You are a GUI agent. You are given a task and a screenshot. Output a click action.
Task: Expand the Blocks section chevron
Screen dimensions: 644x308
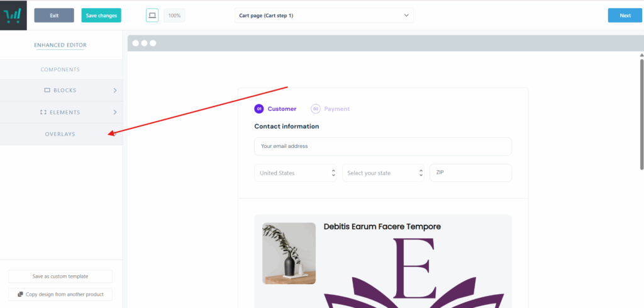pos(115,90)
